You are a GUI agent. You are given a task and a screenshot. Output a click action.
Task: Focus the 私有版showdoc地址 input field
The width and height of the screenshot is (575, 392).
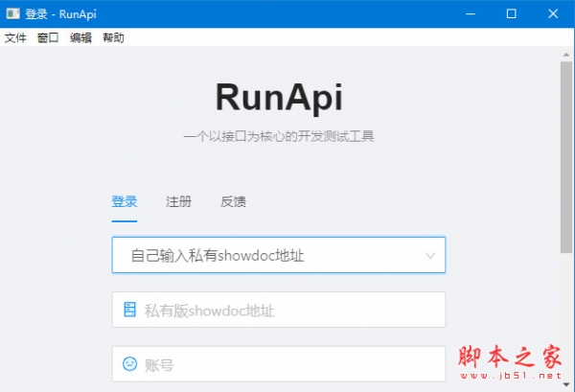279,310
